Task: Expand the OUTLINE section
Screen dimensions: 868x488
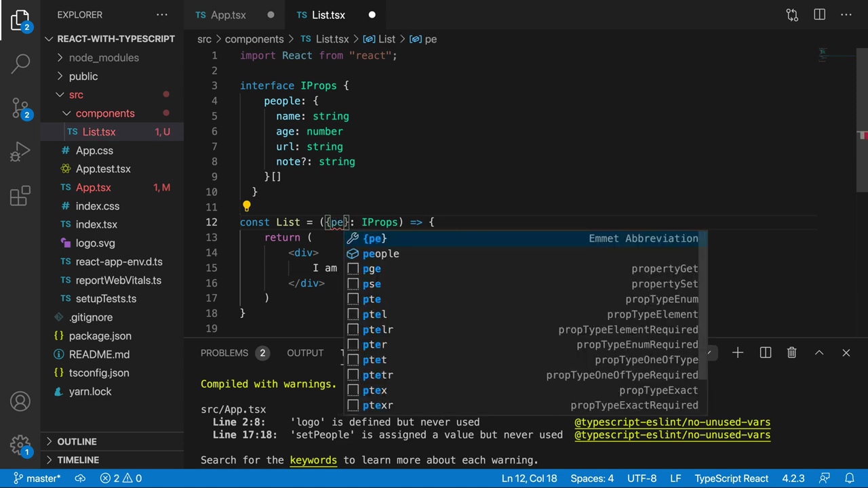Action: click(112, 441)
